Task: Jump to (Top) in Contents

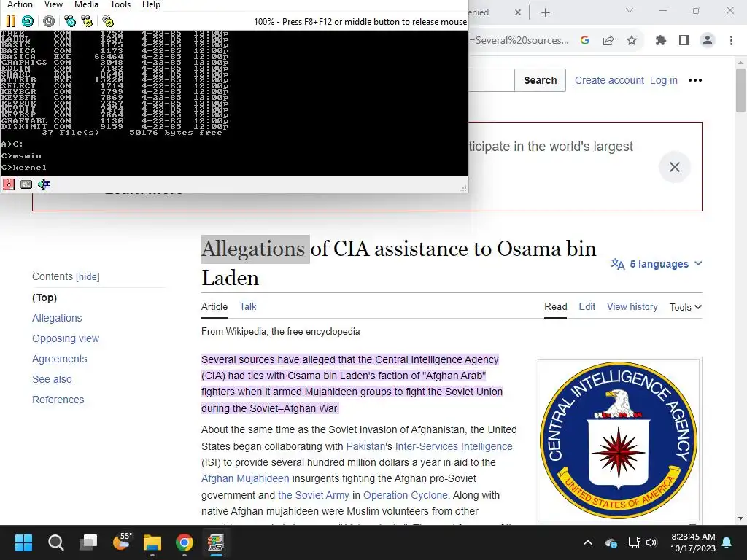Action: [44, 297]
